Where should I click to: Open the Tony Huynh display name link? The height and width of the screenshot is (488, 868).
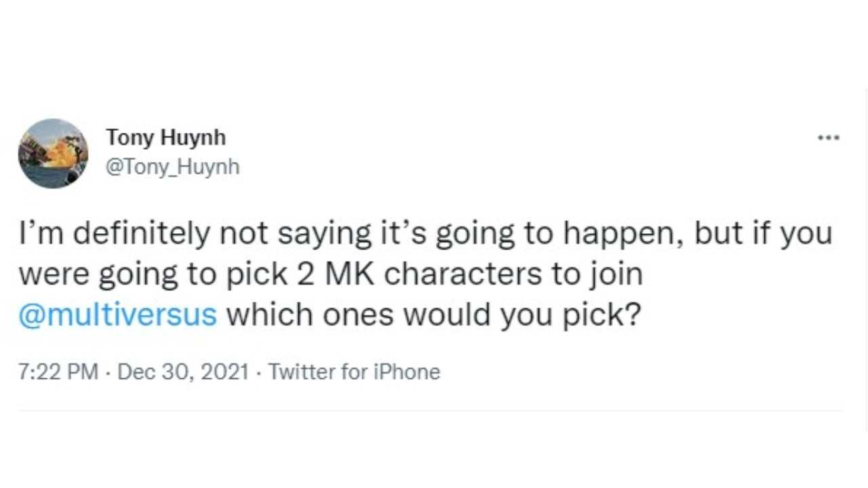165,138
